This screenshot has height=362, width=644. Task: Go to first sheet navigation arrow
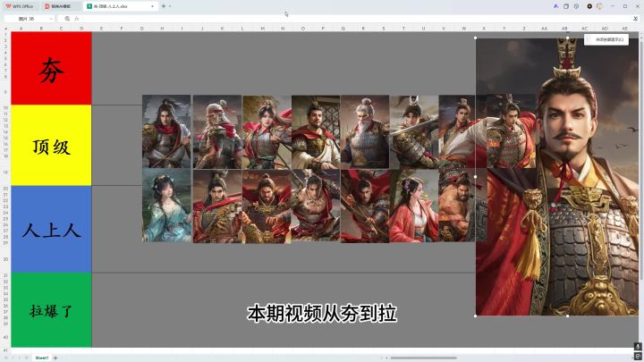[5, 358]
